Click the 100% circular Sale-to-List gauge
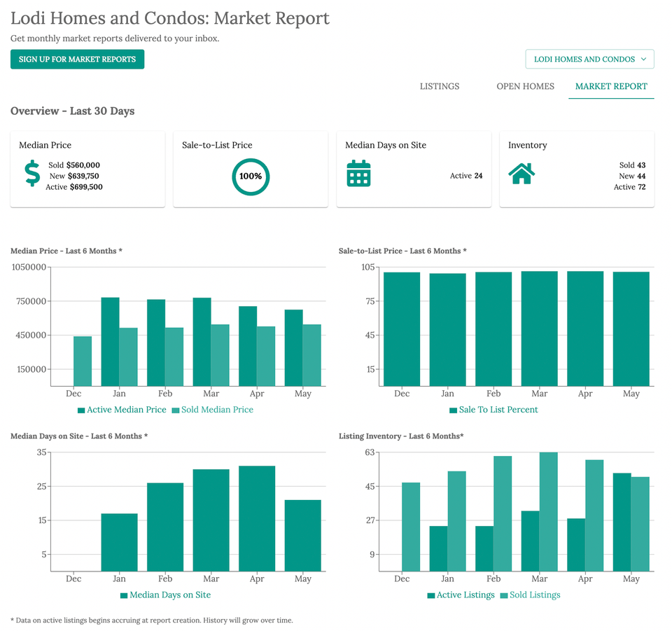This screenshot has width=672, height=631. click(x=251, y=176)
